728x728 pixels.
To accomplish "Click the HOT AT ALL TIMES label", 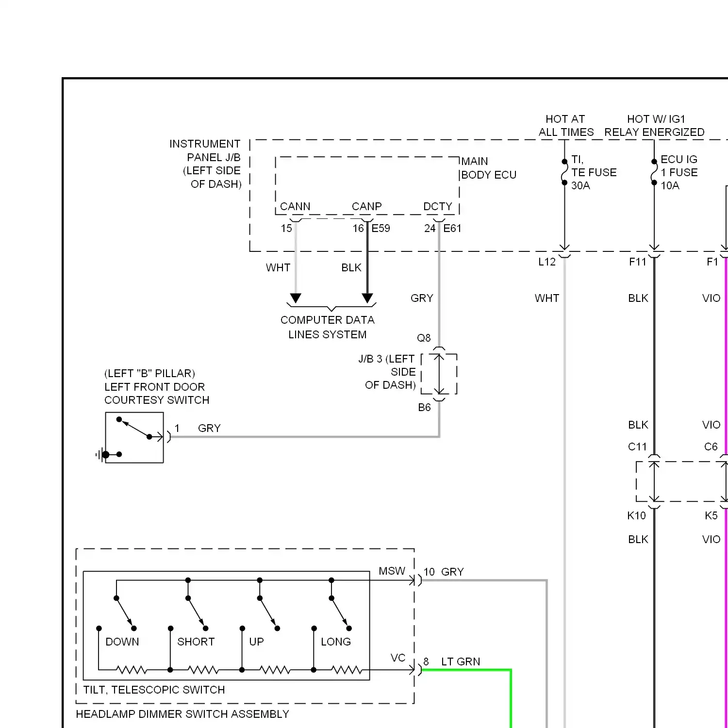I will coord(566,126).
